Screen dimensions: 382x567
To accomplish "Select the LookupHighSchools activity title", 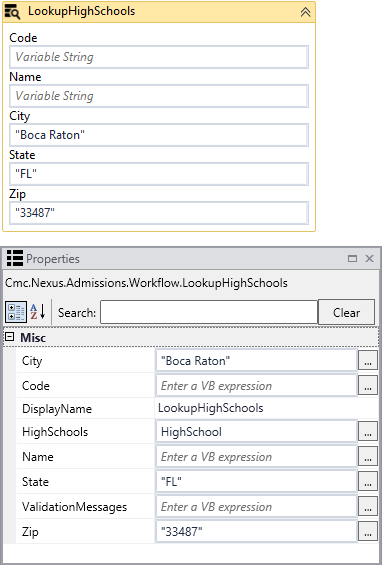I will pos(81,11).
